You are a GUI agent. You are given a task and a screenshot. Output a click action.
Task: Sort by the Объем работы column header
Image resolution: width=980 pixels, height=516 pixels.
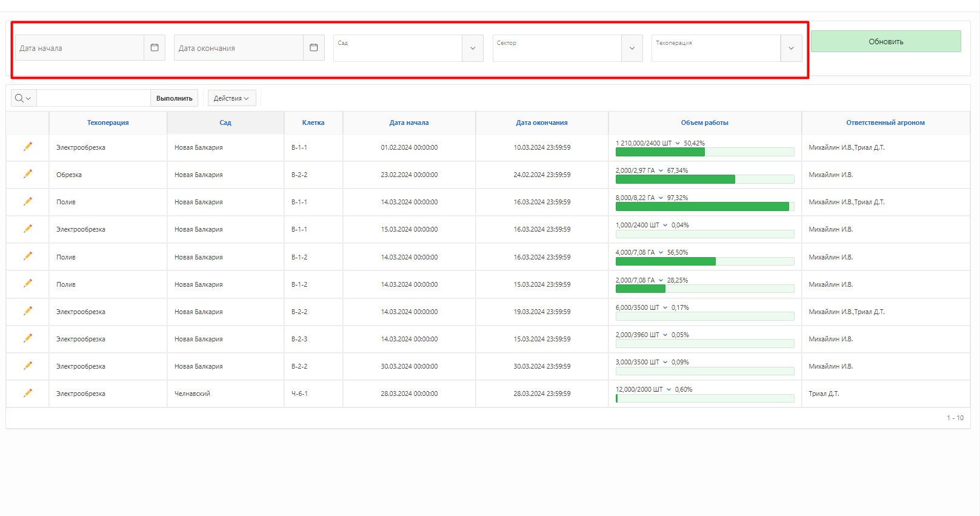[x=705, y=122]
